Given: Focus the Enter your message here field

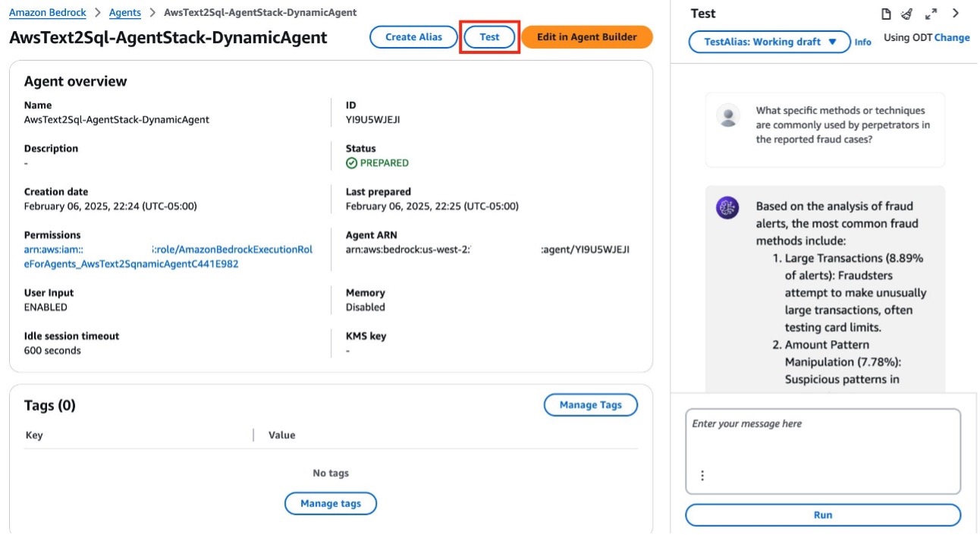Looking at the screenshot, I should 823,452.
